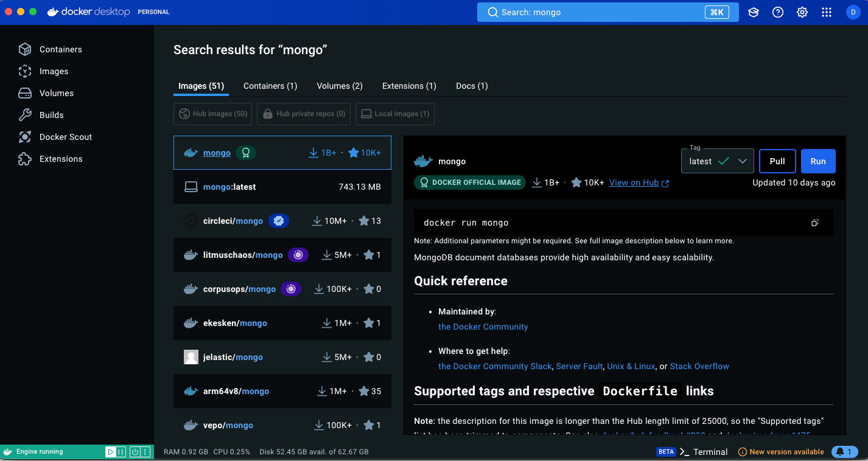Open engine options three-dot menu
The height and width of the screenshot is (461, 868).
point(146,452)
